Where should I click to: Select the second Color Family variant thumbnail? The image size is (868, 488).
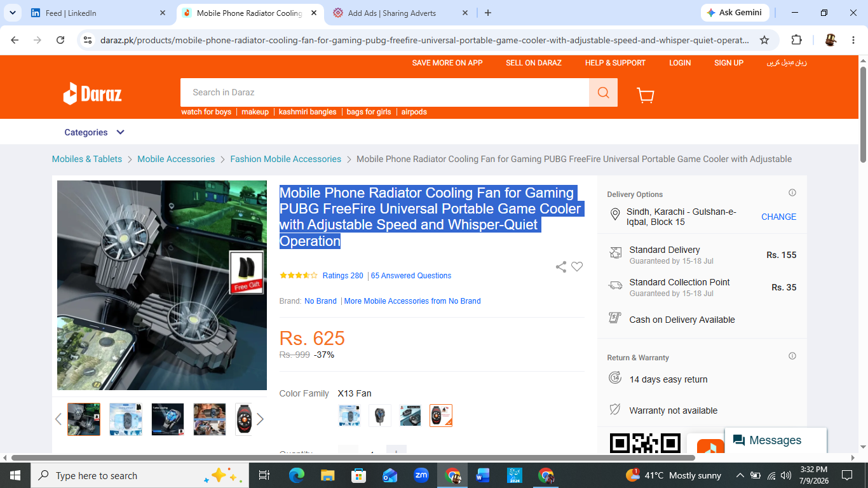(380, 416)
